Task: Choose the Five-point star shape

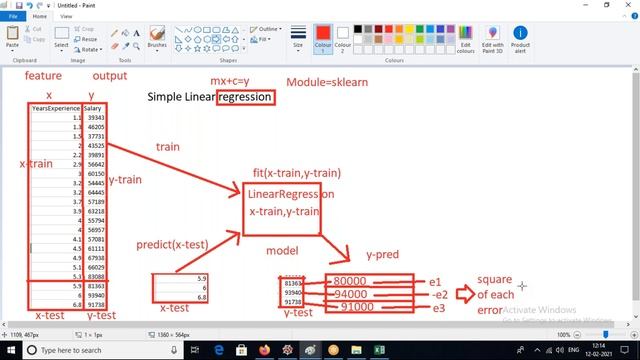Action: [x=198, y=49]
